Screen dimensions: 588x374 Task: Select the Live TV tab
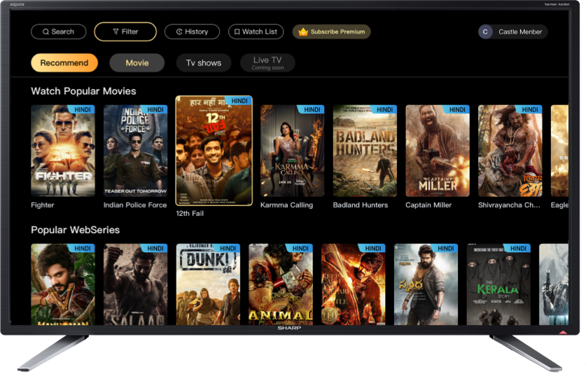pos(267,62)
